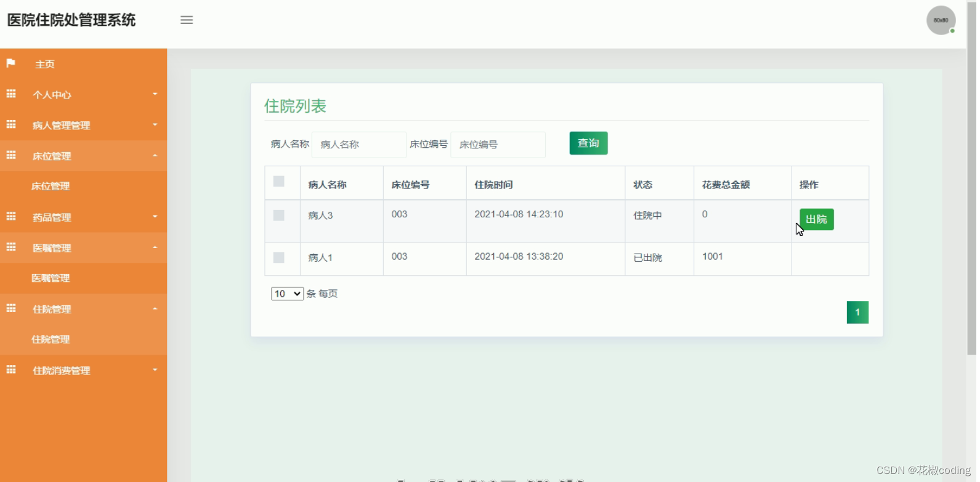980x482 pixels.
Task: Click the 住院列表 heading
Action: 295,106
